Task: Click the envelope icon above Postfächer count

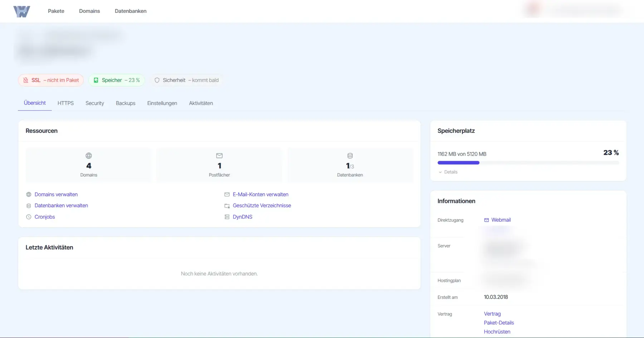Action: click(x=219, y=156)
